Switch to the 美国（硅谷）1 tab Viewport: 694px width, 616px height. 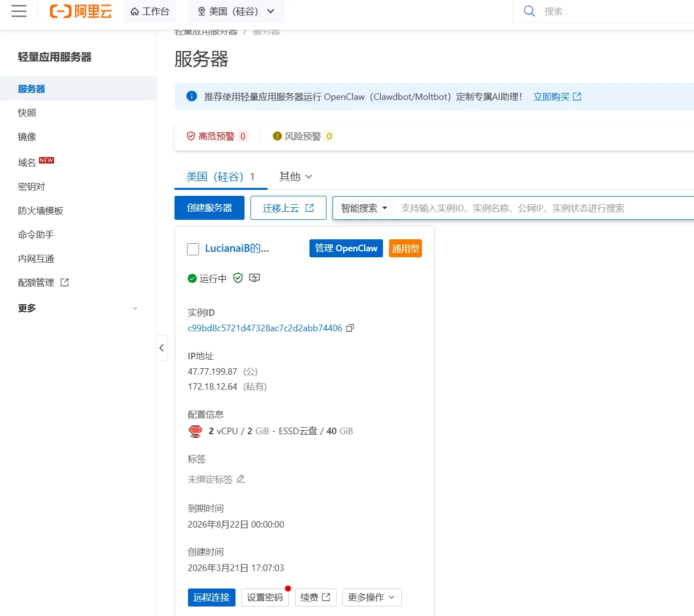tap(221, 177)
